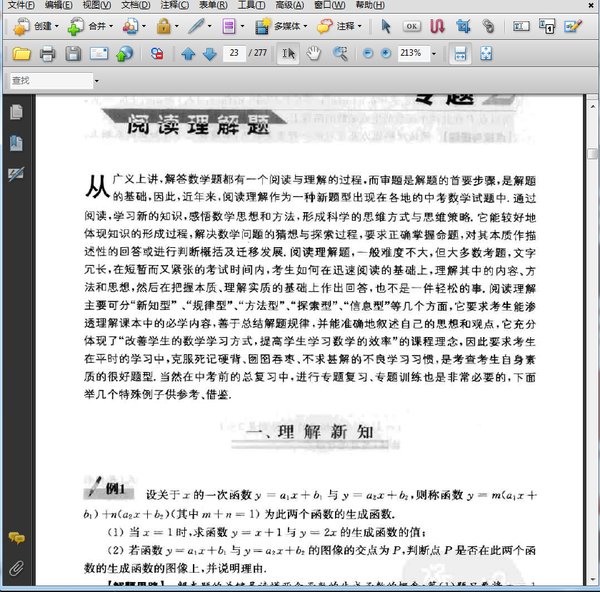600x592 pixels.
Task: Go to previous page with up arrow
Action: (188, 54)
